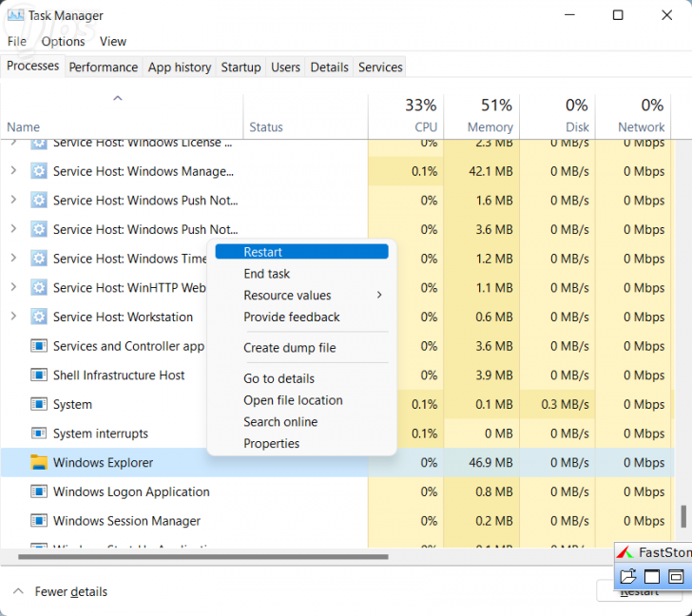
Task: Sort processes by Network column
Action: point(633,116)
